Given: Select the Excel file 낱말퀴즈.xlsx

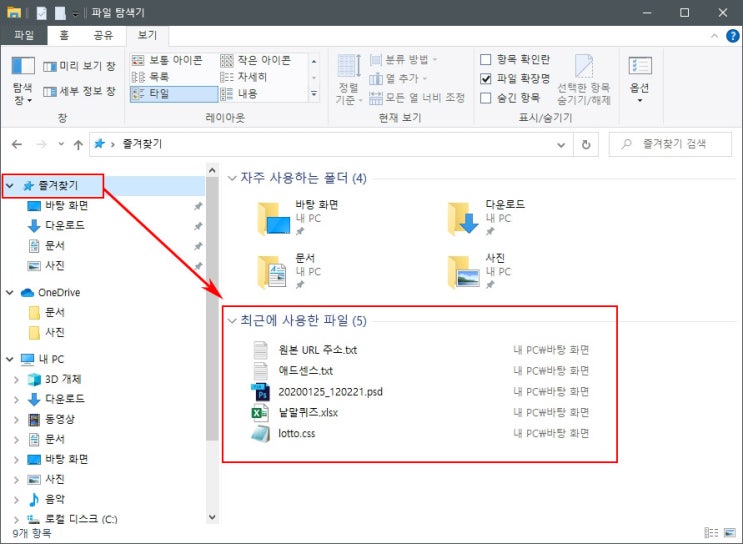Looking at the screenshot, I should (x=308, y=413).
